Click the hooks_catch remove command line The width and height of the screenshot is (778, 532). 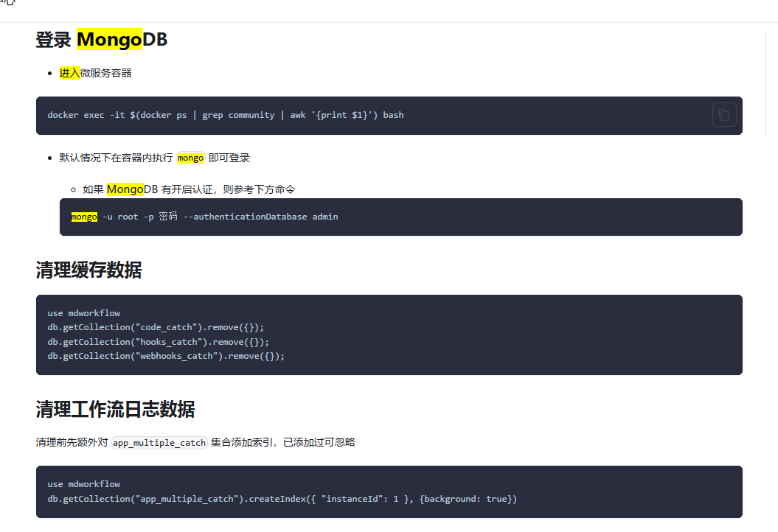[159, 342]
